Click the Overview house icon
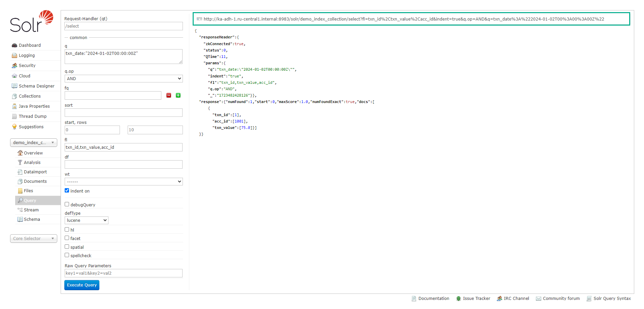Image resolution: width=644 pixels, height=309 pixels. coord(20,153)
